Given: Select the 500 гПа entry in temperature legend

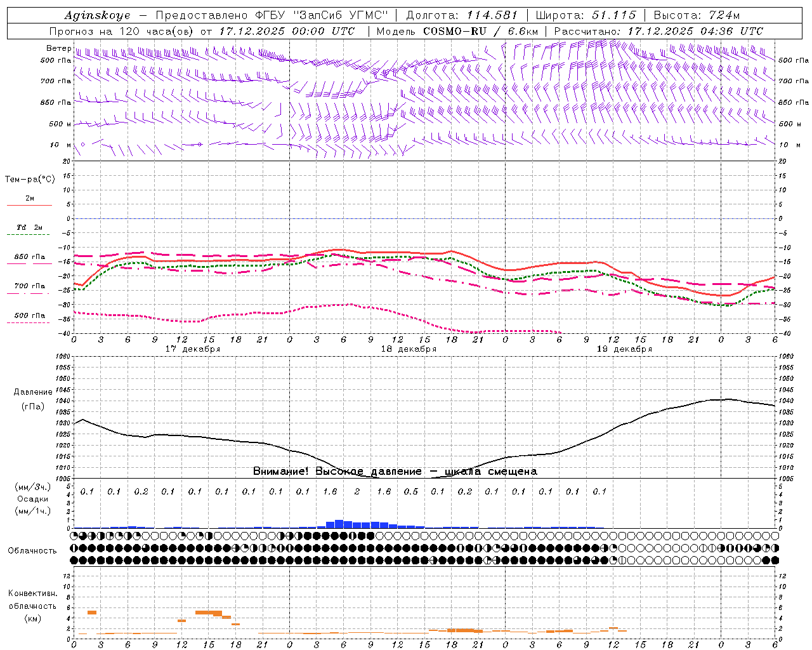Looking at the screenshot, I should click(x=30, y=315).
